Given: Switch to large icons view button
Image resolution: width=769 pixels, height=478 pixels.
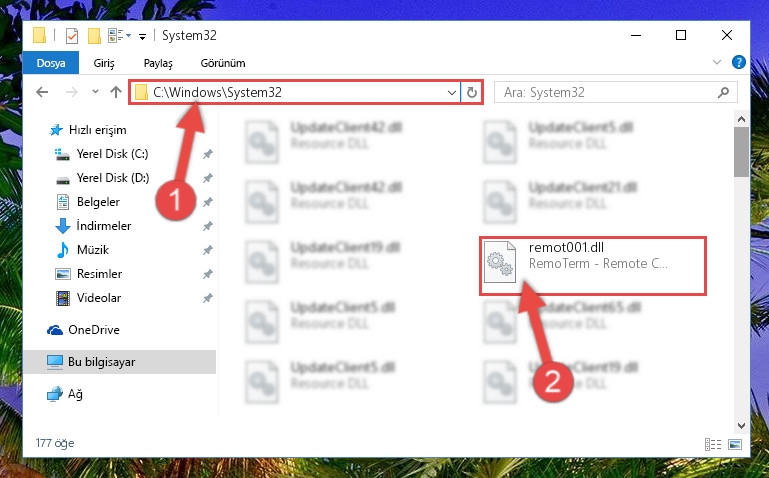Looking at the screenshot, I should 735,444.
